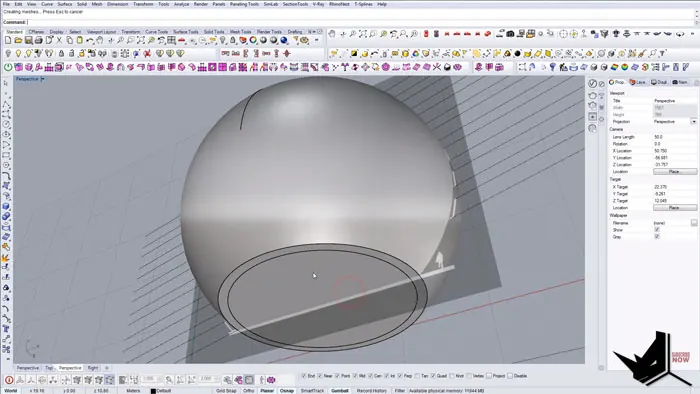Click the Paste clipboard icon
The height and width of the screenshot is (394, 700).
pos(79,41)
